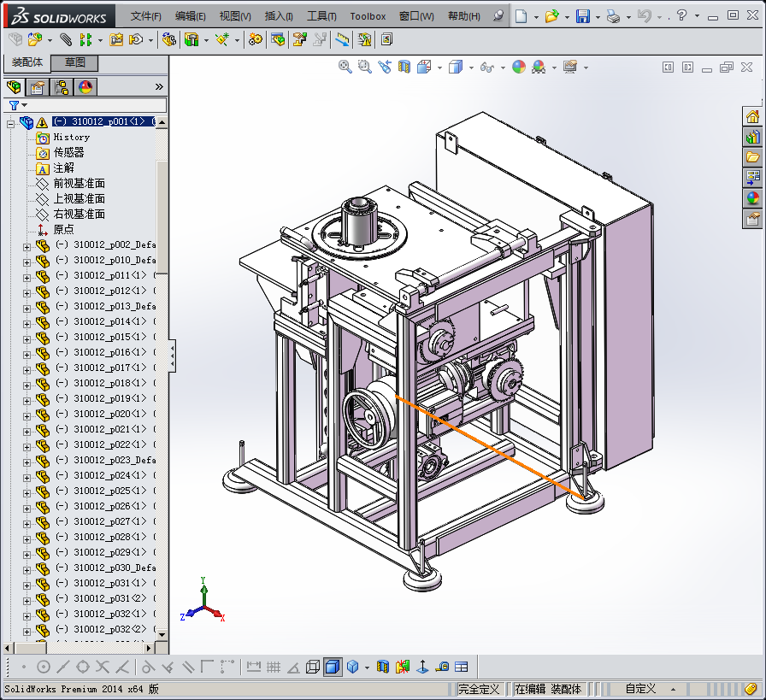Select the 传感器 tree item
Screen dimensions: 766x700
coord(69,152)
